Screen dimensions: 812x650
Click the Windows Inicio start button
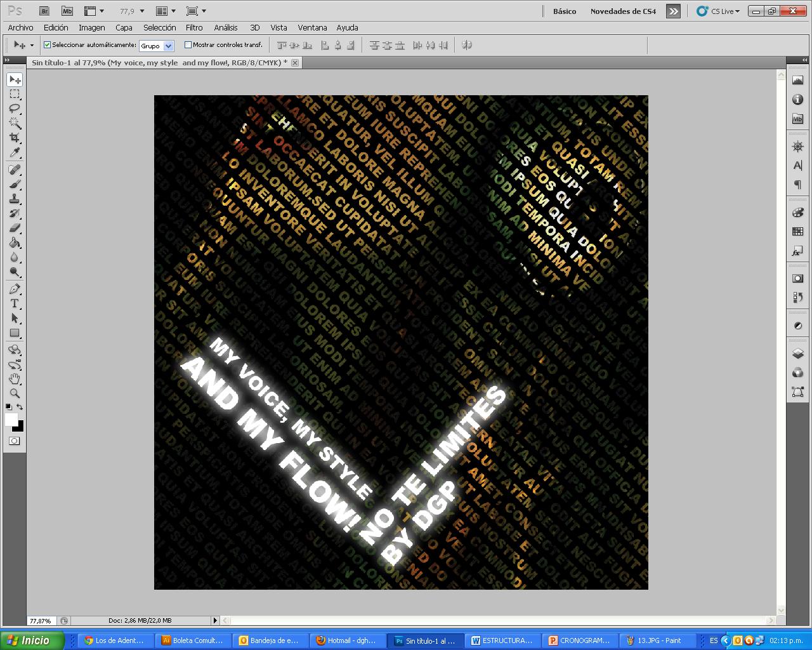[32, 640]
